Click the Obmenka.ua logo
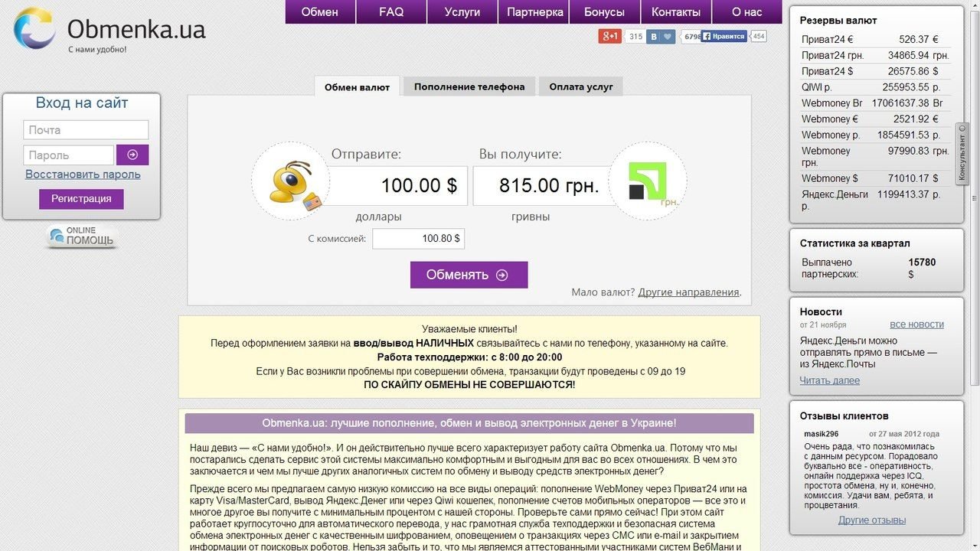The width and height of the screenshot is (980, 551). (x=109, y=31)
